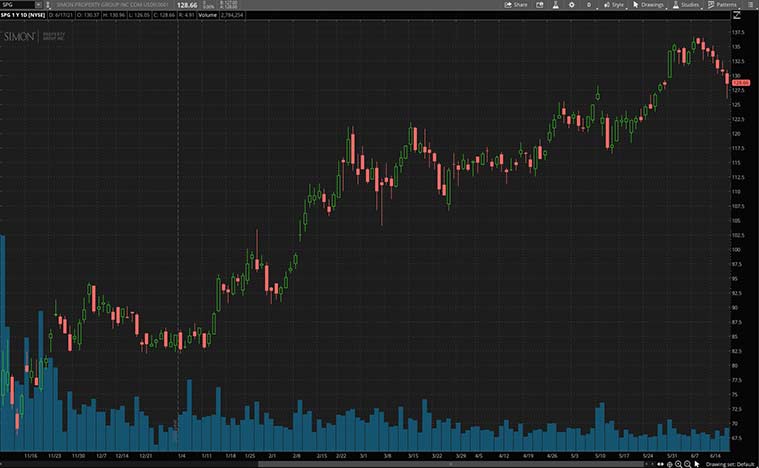Screen dimensions: 759x468
Task: Open the chart settings gear icon
Action: (572, 5)
